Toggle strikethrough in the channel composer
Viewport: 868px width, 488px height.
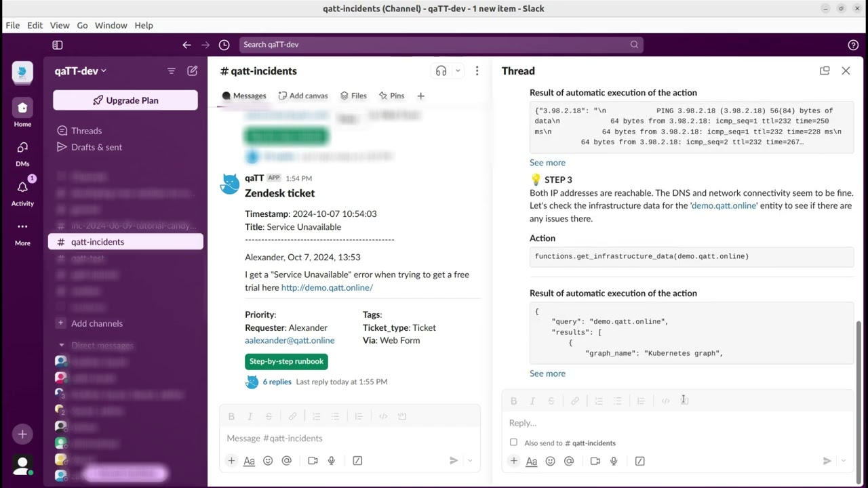coord(269,416)
